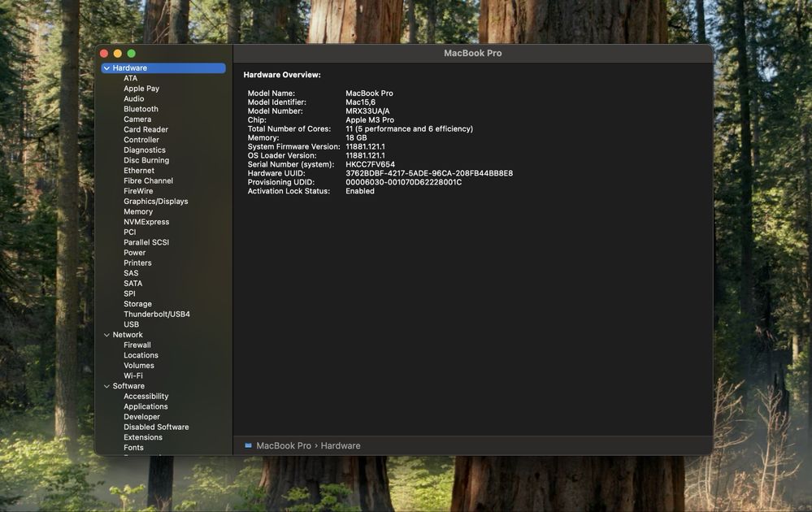Select Disc Burning in the sidebar
This screenshot has width=812, height=512.
[x=146, y=160]
